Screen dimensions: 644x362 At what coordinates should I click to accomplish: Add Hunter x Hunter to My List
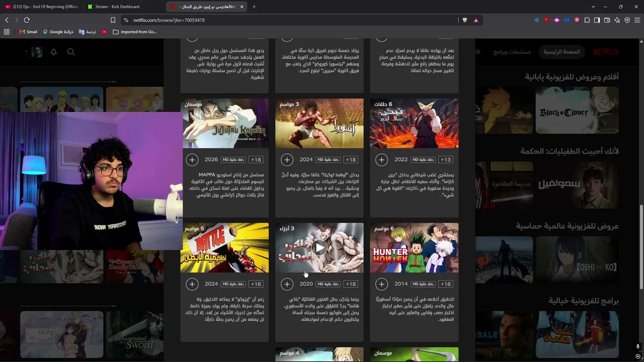point(381,284)
